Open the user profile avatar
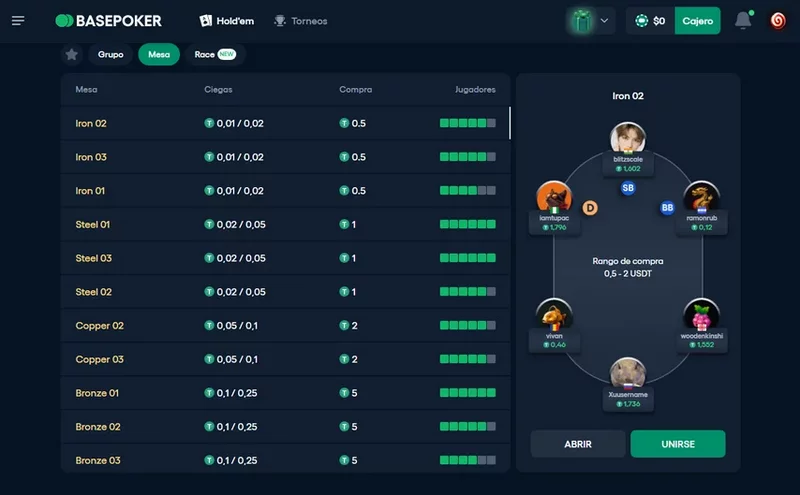 (777, 21)
